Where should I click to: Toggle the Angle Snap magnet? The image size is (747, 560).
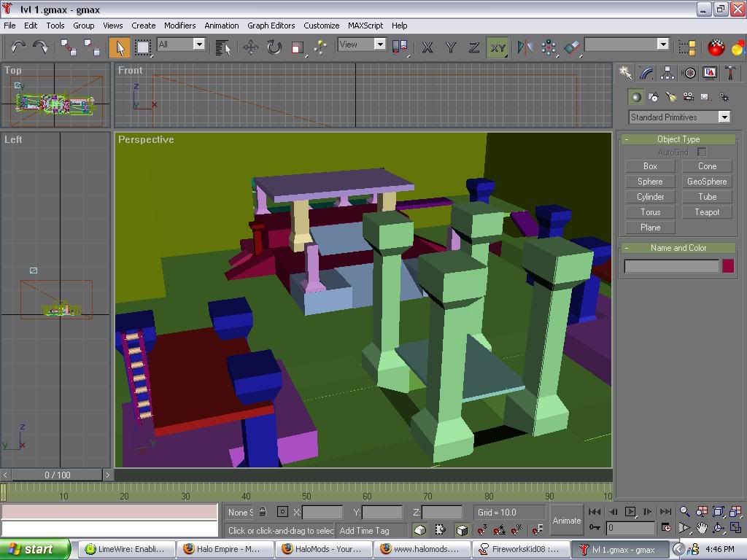[x=499, y=529]
